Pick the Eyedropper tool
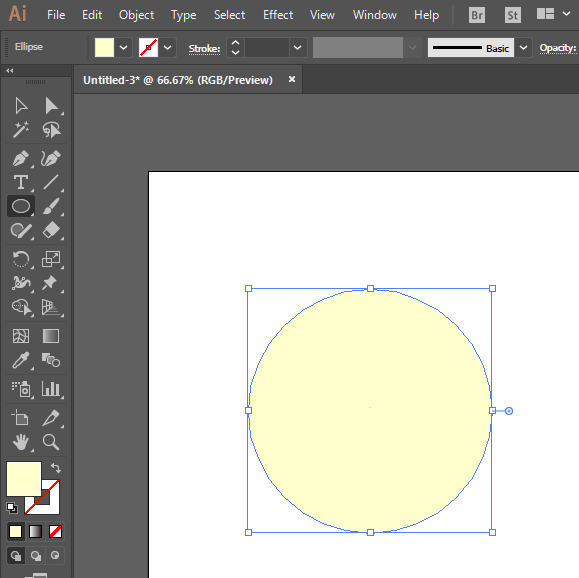The width and height of the screenshot is (579, 578). pos(21,360)
